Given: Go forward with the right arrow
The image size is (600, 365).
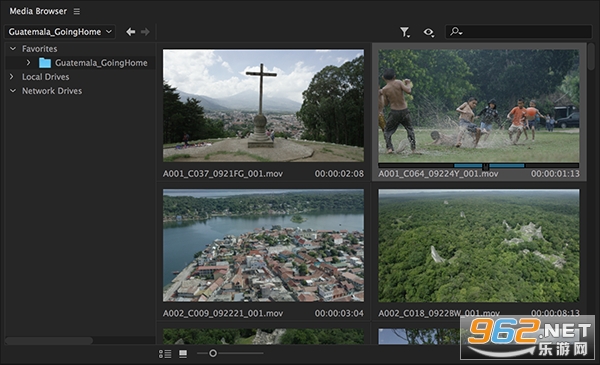Looking at the screenshot, I should pos(145,32).
